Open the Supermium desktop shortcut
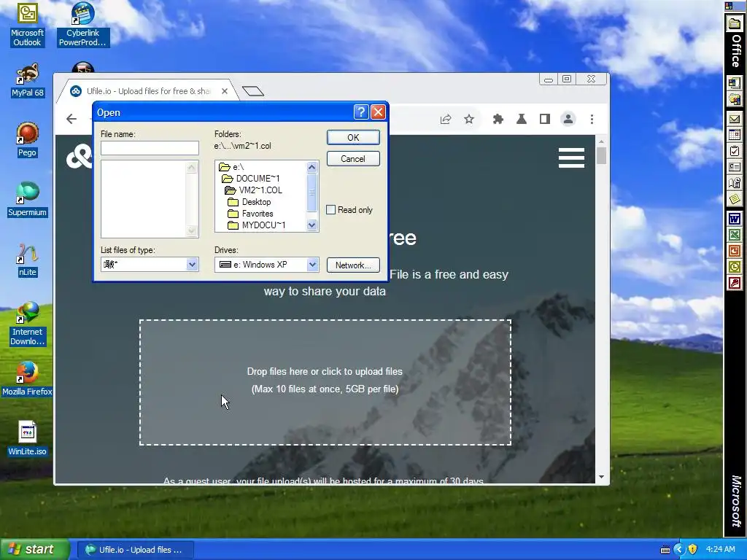 tap(27, 199)
